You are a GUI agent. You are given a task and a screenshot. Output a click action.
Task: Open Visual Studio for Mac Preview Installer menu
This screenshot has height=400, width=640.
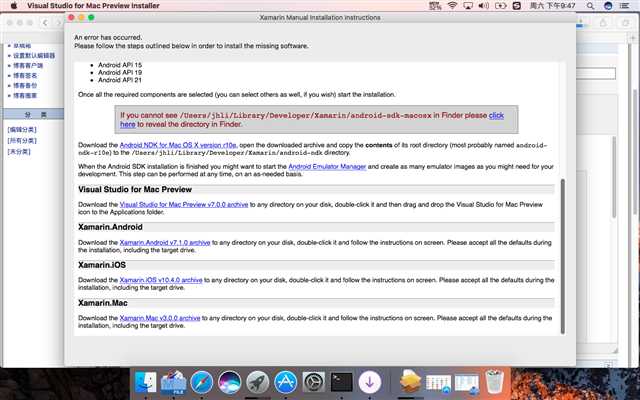pos(93,6)
